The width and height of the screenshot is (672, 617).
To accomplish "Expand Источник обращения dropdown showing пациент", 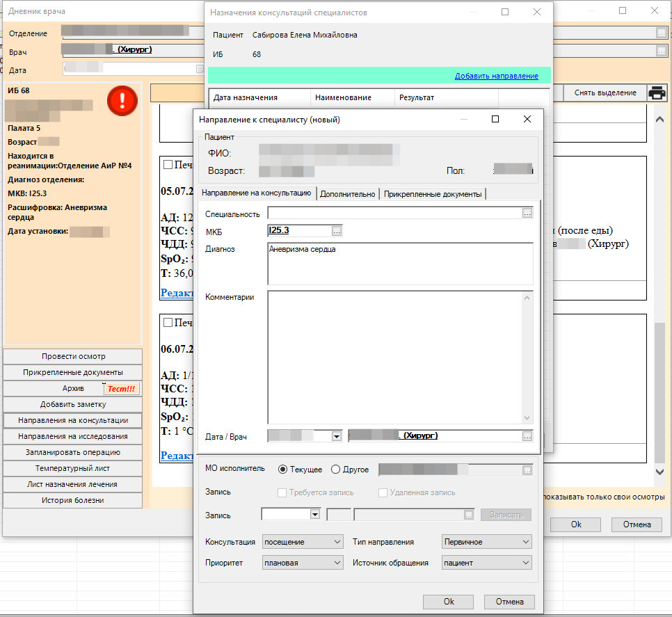I will [x=487, y=563].
